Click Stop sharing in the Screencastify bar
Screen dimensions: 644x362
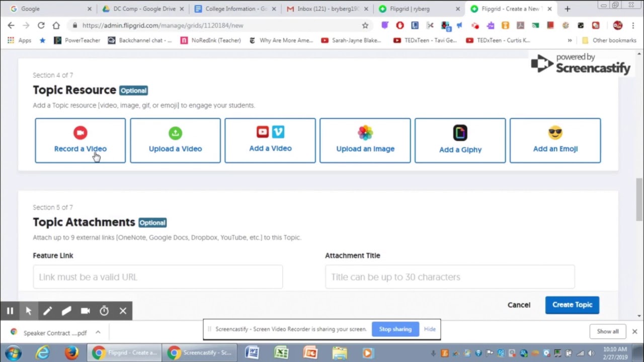click(x=395, y=329)
